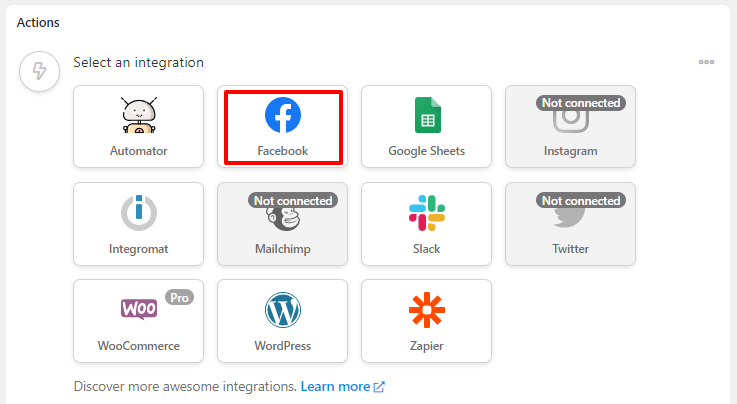Viewport: 737px width, 404px height.
Task: Open the Learn more link
Action: 343,386
